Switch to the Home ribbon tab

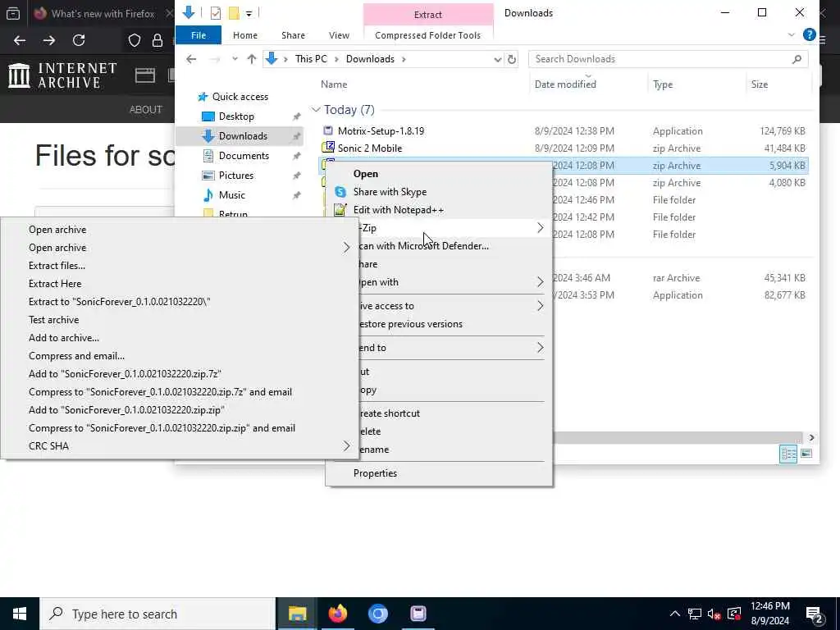coord(245,35)
